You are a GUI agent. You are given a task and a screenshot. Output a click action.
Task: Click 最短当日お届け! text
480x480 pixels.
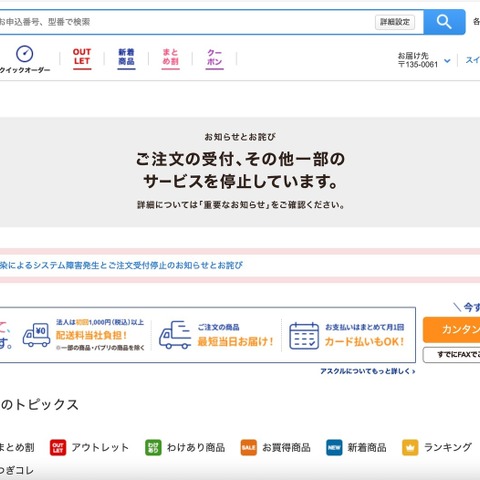pos(235,341)
